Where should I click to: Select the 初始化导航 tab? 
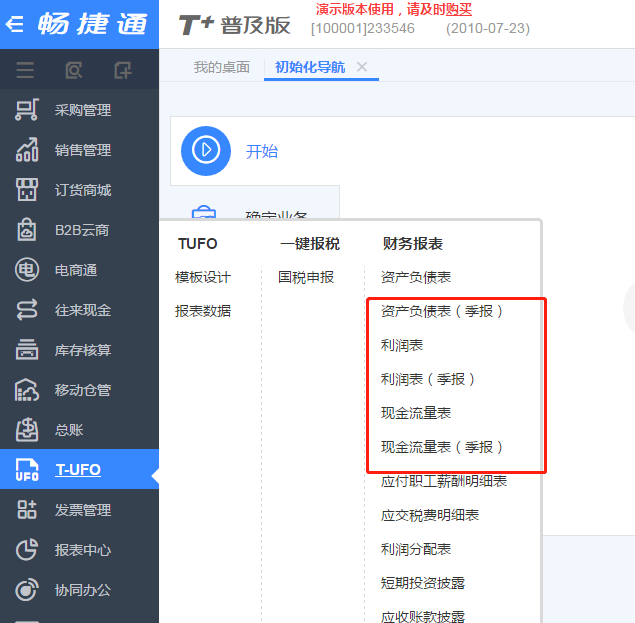pos(310,67)
